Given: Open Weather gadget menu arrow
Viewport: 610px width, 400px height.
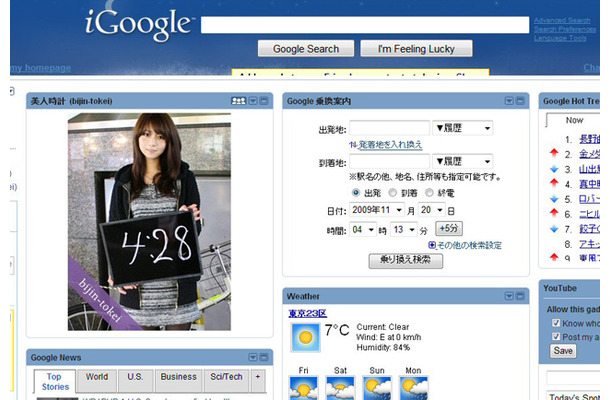Looking at the screenshot, I should click(x=509, y=296).
